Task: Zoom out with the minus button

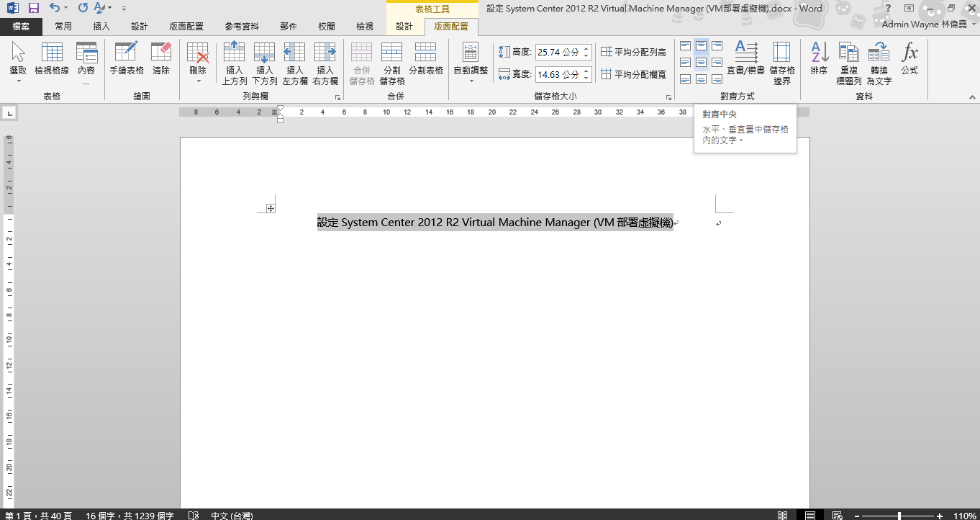Action: [856, 516]
